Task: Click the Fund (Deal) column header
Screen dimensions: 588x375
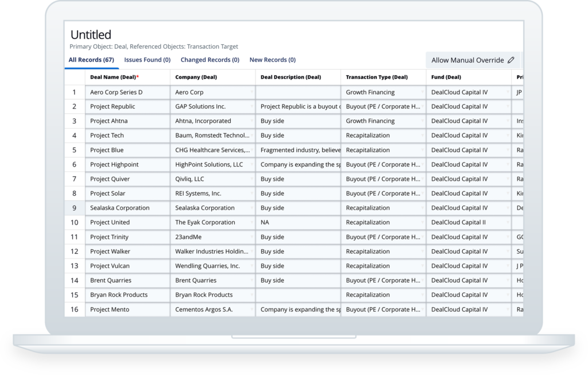Action: tap(469, 78)
